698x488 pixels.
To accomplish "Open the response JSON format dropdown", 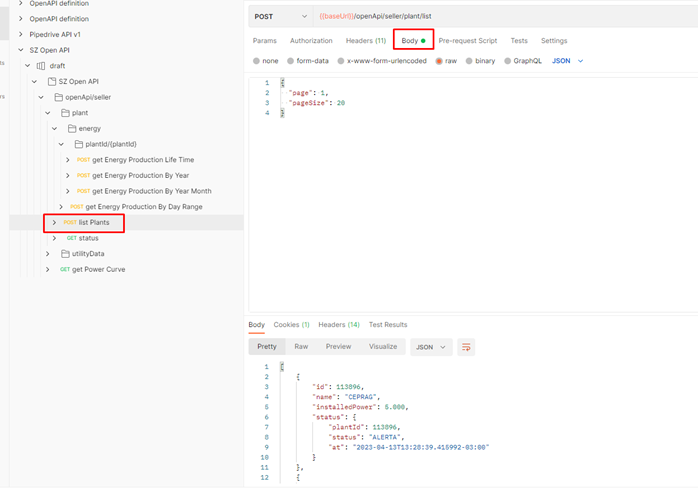I will tap(431, 347).
